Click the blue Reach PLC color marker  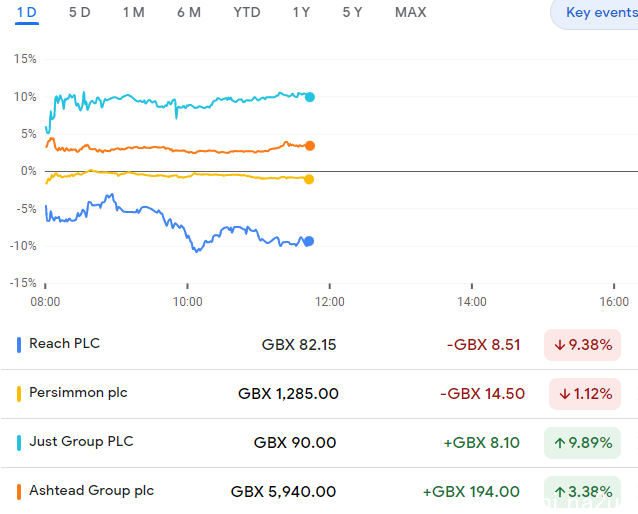(x=19, y=345)
